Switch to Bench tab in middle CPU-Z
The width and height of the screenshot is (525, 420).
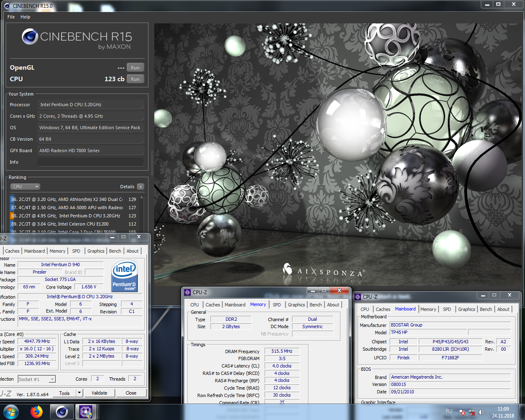pyautogui.click(x=316, y=305)
